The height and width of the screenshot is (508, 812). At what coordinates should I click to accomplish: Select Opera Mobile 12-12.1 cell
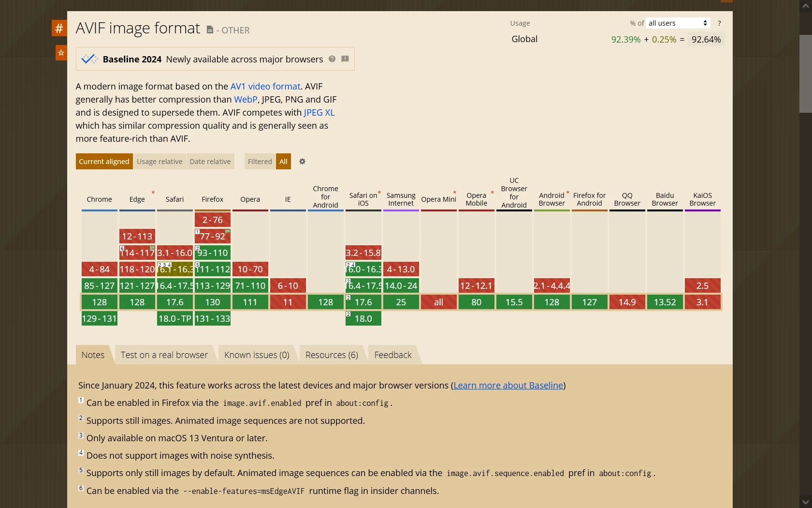477,285
